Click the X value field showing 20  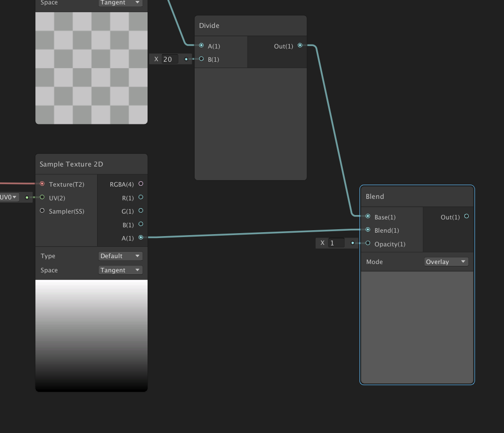170,59
